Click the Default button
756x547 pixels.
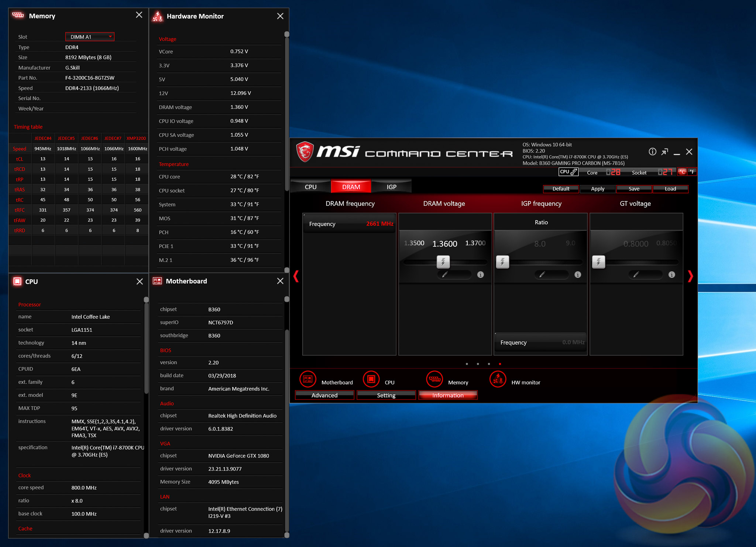(x=561, y=189)
